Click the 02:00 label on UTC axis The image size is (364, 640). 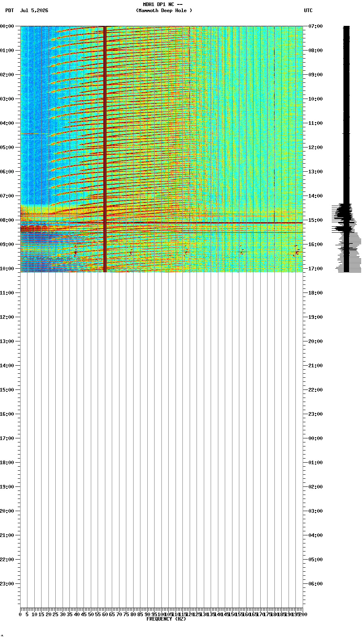point(316,486)
